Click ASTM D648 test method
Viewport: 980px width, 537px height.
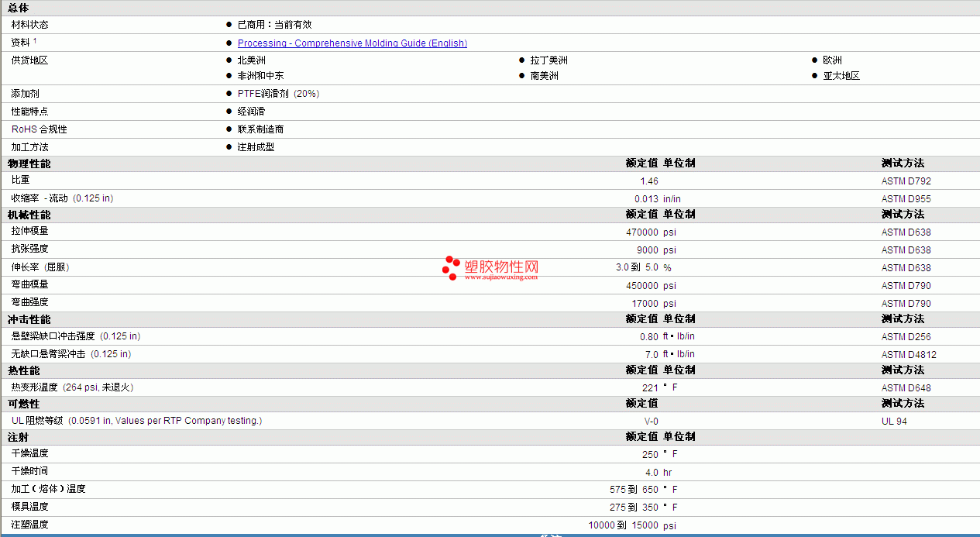click(906, 388)
